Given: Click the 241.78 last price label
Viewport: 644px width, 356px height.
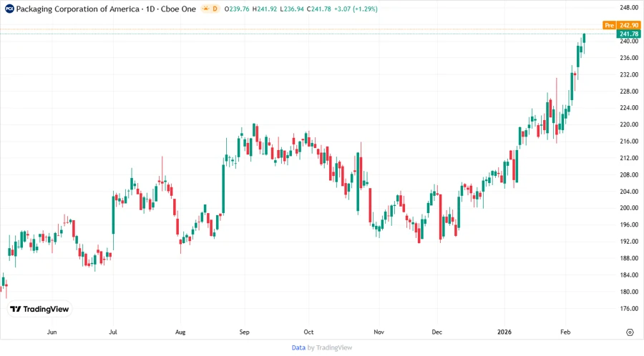Looking at the screenshot, I should point(629,34).
